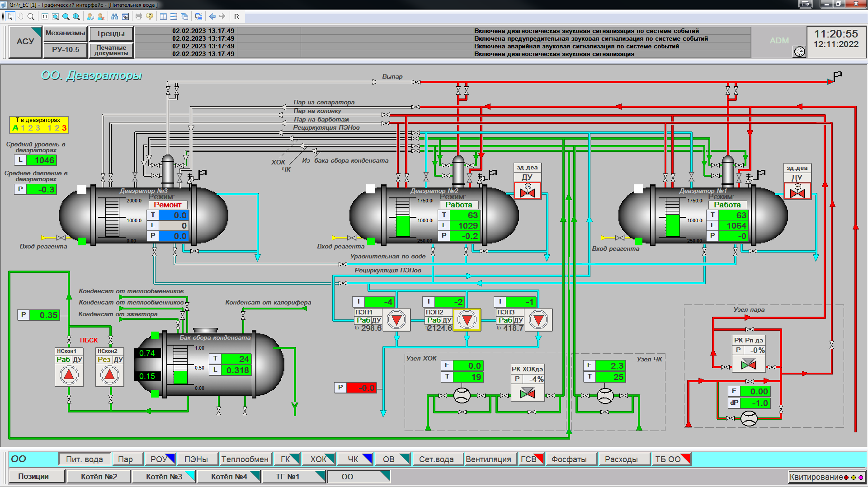Click the Квитирование acknowledge button

(x=826, y=477)
